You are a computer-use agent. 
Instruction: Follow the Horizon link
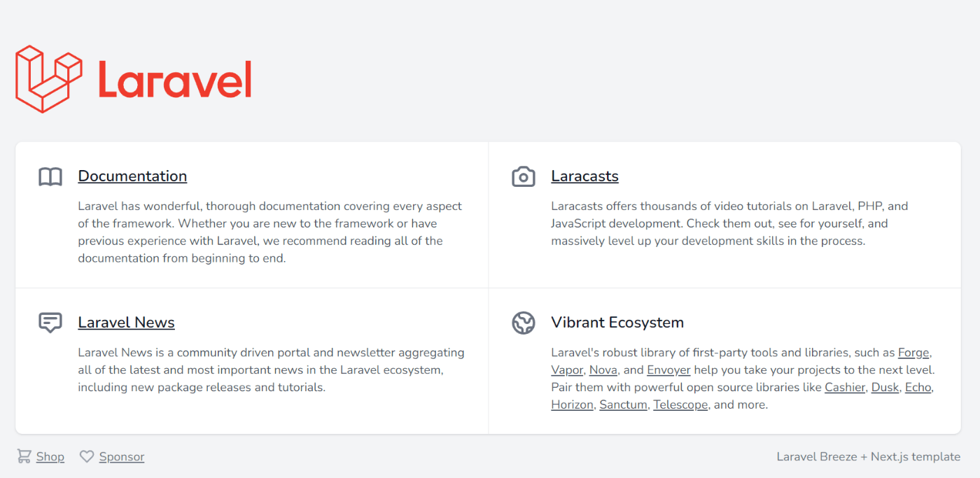[572, 405]
